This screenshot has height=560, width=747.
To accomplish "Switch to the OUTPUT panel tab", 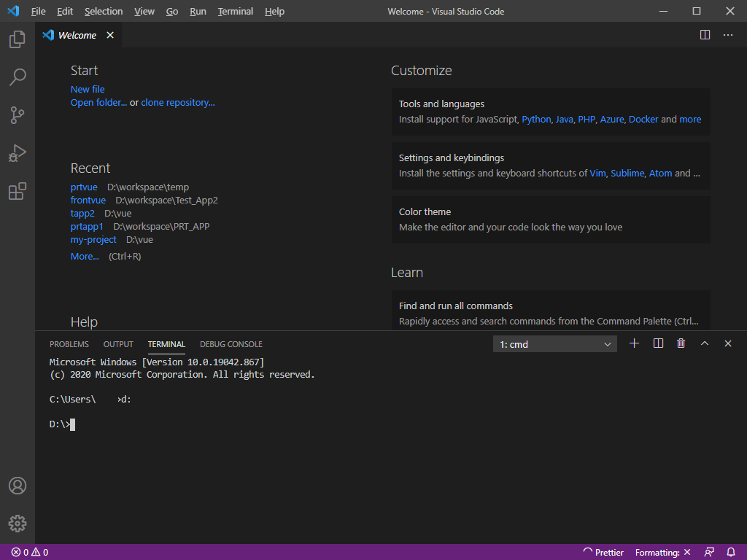I will click(x=118, y=344).
